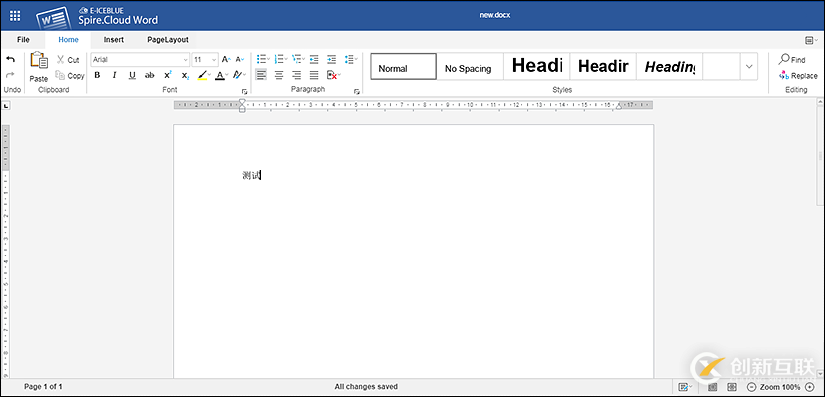Image resolution: width=825 pixels, height=397 pixels.
Task: Click the Cut scissors button
Action: coord(68,60)
